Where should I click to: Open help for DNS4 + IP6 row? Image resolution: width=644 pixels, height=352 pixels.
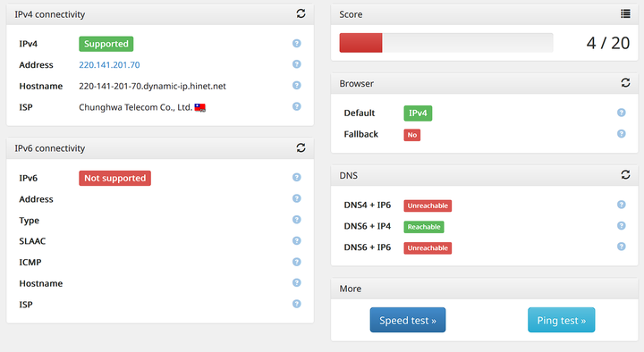click(x=622, y=205)
